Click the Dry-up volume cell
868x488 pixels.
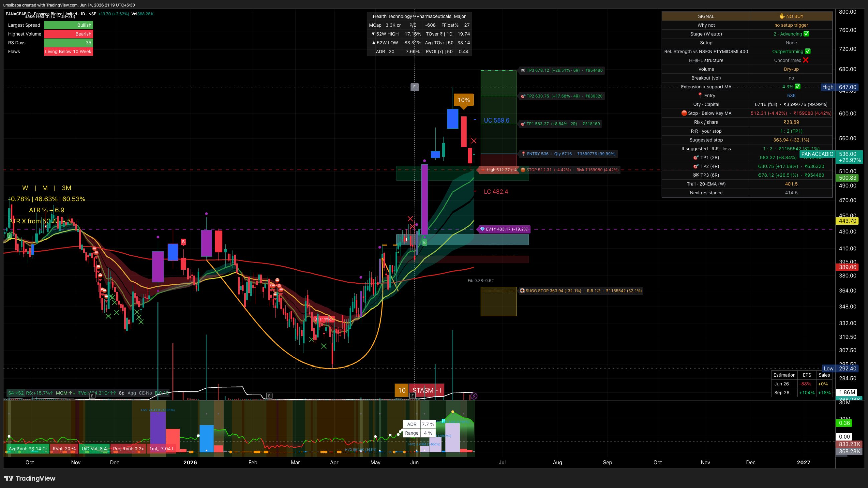pyautogui.click(x=791, y=69)
